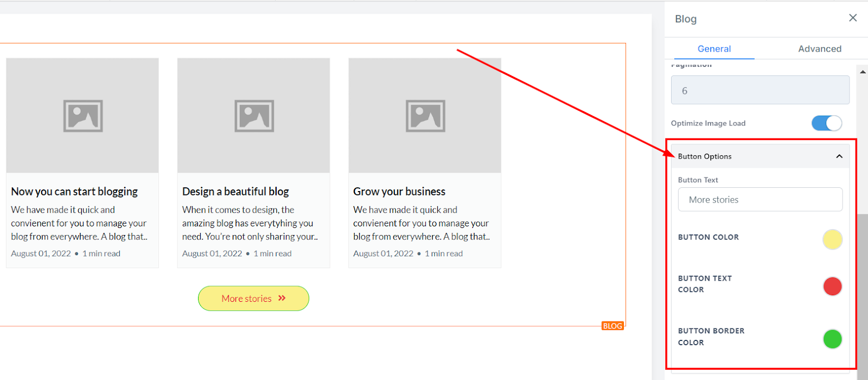Click the 'BUTTON COLOR' label
Viewport: 868px width, 380px height.
click(709, 237)
